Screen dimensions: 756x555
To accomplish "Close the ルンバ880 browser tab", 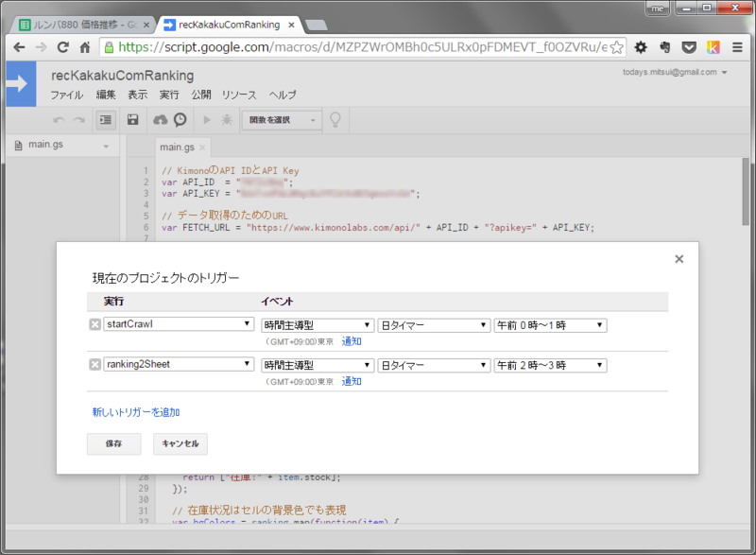I will (146, 25).
